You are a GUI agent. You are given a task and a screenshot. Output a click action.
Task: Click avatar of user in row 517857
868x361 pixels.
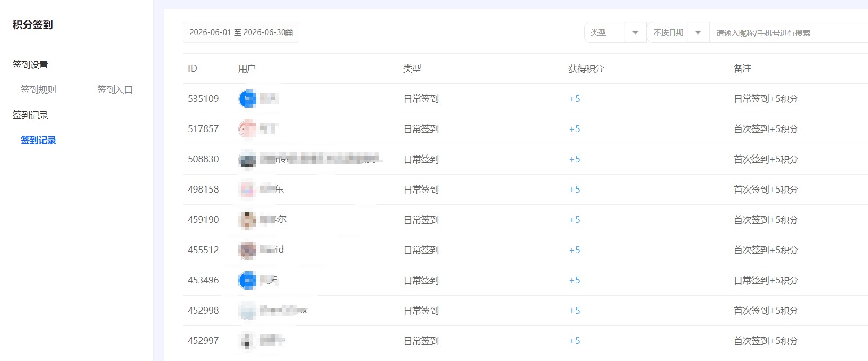tap(248, 129)
